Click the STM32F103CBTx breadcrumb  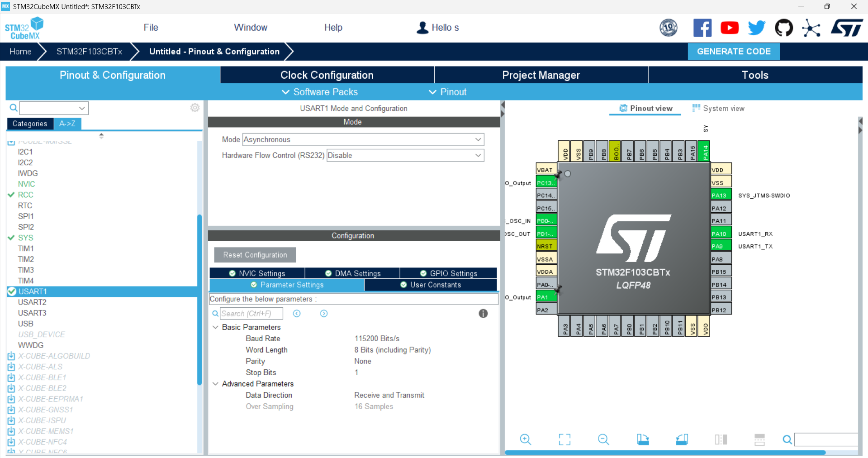click(90, 52)
